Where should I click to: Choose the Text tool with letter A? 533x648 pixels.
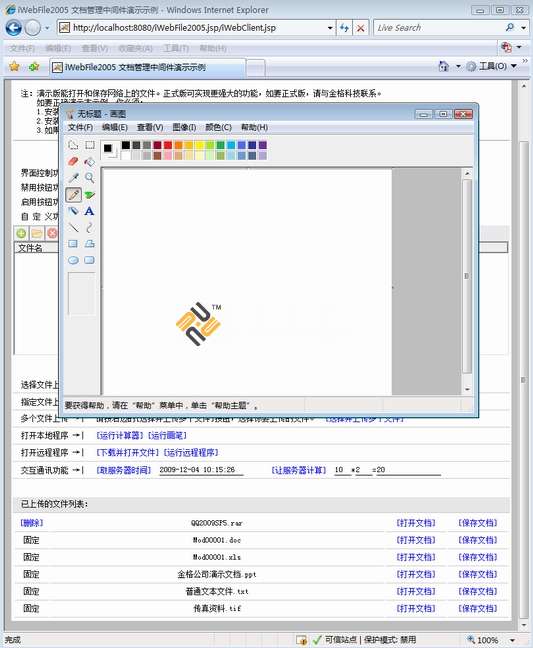(x=89, y=211)
